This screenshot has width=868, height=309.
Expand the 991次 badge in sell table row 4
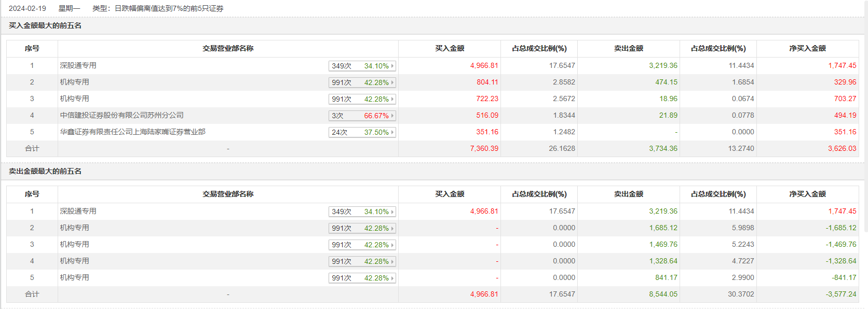tap(362, 261)
